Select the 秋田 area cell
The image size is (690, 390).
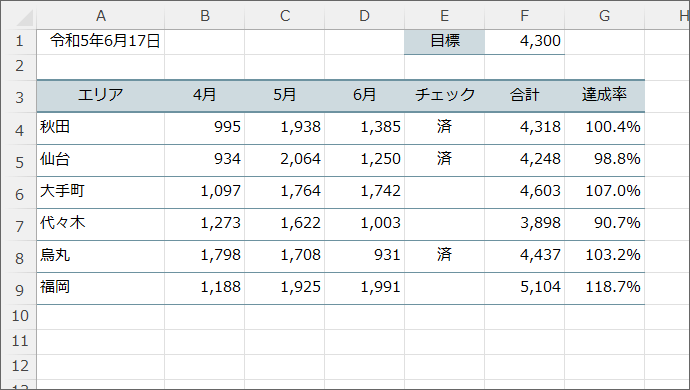coord(101,128)
